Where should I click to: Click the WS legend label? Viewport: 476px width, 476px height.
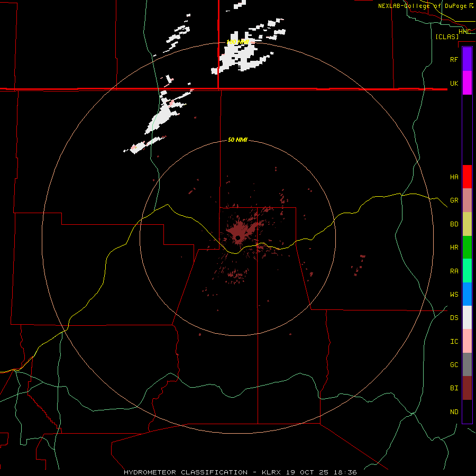point(454,294)
